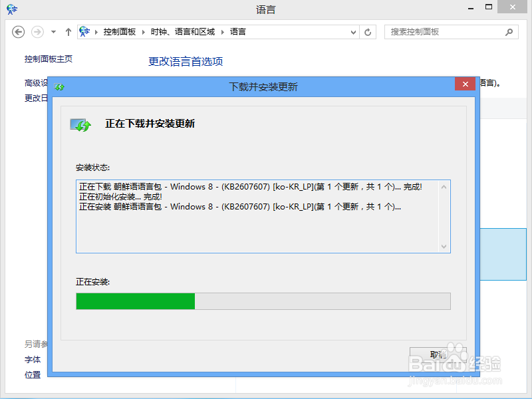Minimize the 语言 window
The width and height of the screenshot is (532, 399).
(471, 7)
